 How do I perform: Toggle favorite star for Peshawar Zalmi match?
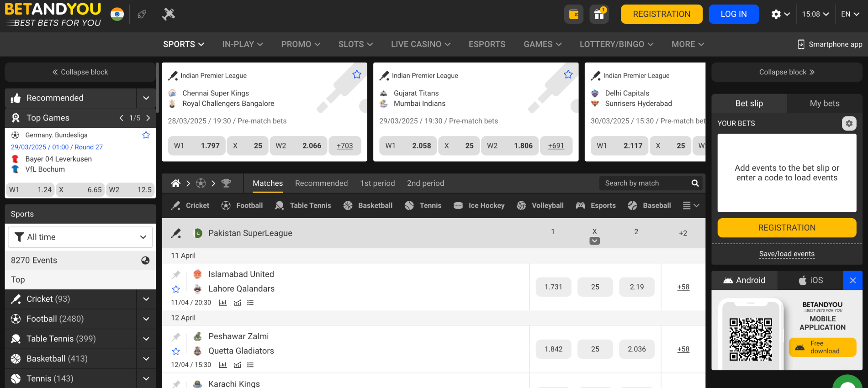click(x=176, y=351)
